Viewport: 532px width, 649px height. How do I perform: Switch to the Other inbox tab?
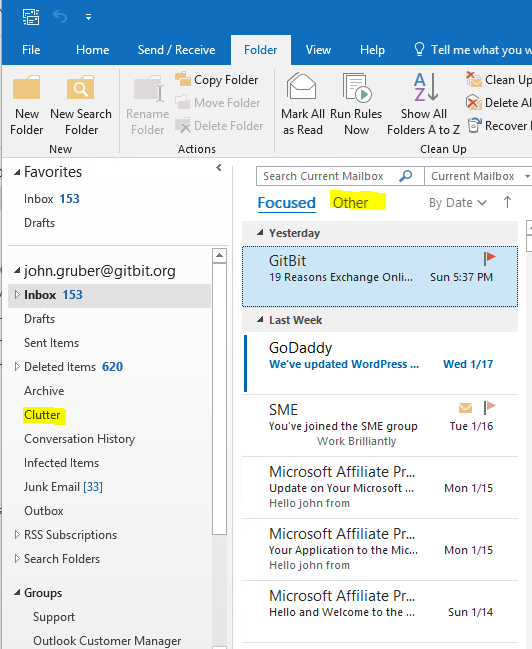[350, 203]
